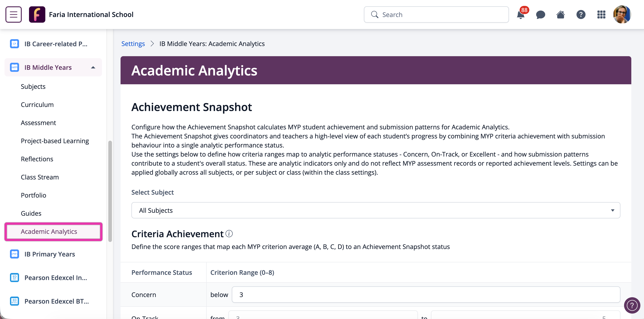Open the hamburger navigation menu
644x319 pixels.
(13, 14)
